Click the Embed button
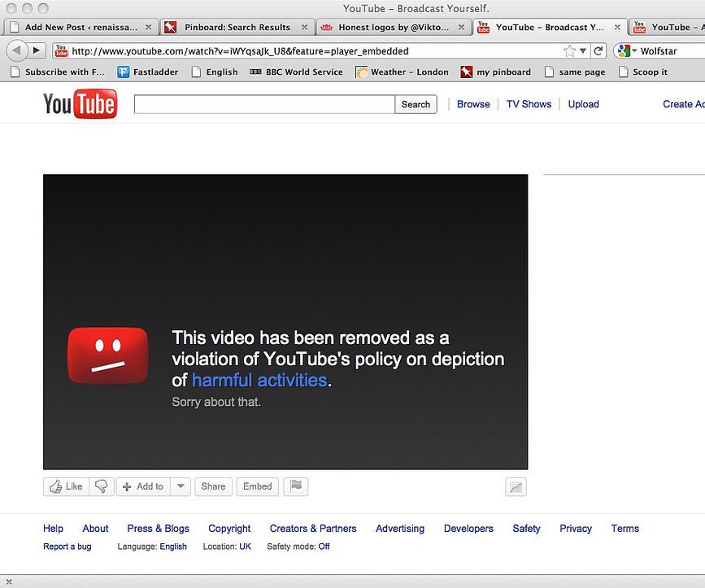Image resolution: width=705 pixels, height=588 pixels. (258, 486)
